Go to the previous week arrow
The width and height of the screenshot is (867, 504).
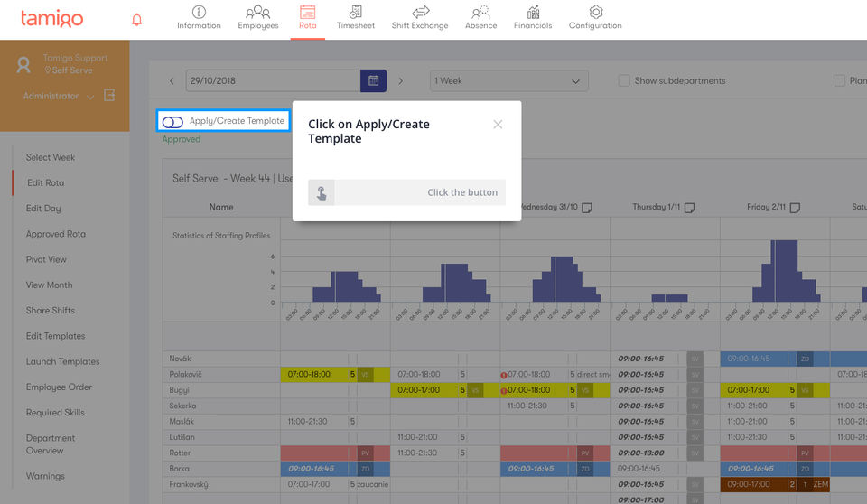172,81
